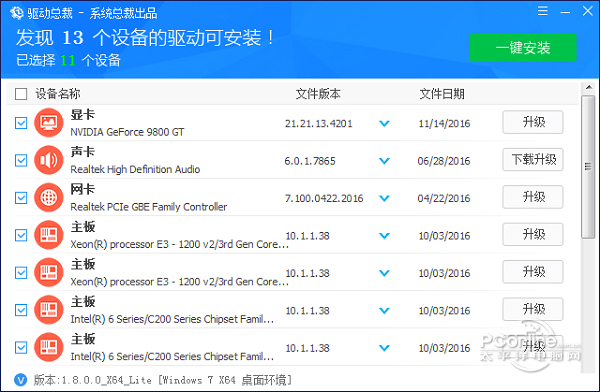Close the 驱动总裁 window

587,11
